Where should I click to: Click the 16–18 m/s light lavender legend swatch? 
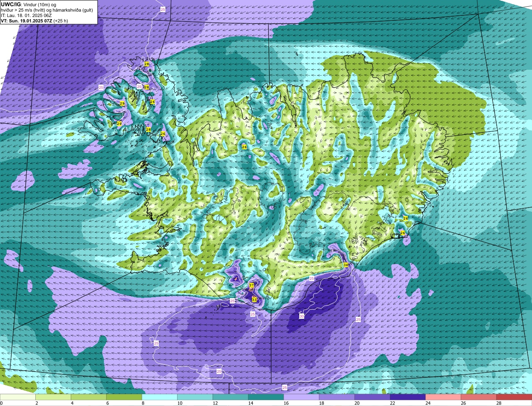pos(301,397)
